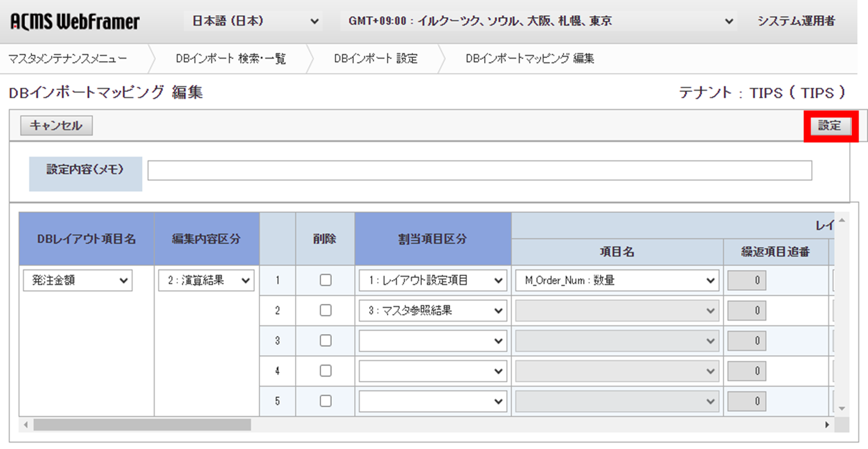Toggle the 削除 checkbox in row 5

click(x=325, y=400)
